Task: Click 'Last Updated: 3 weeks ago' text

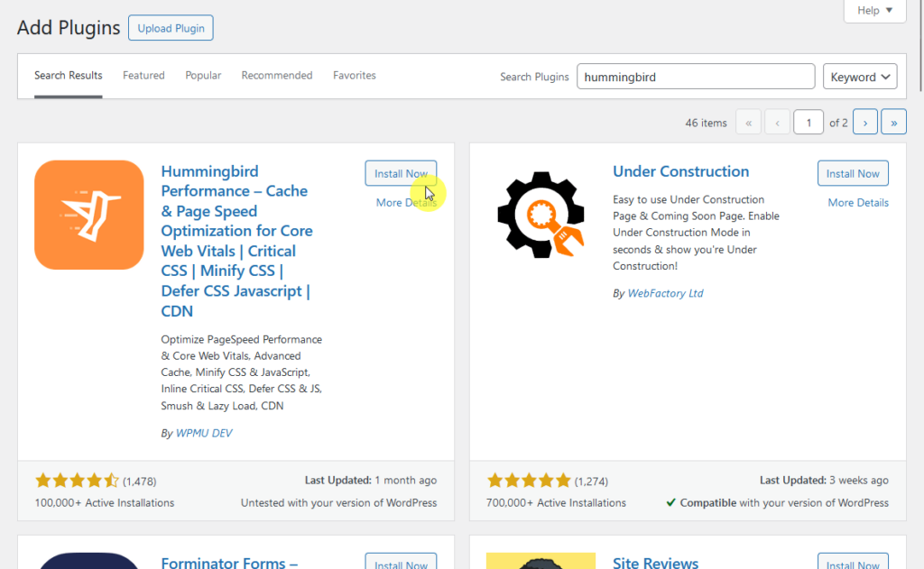Action: 824,481
